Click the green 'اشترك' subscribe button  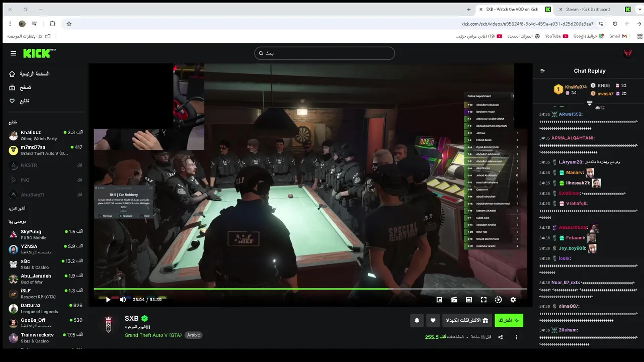[x=509, y=320]
